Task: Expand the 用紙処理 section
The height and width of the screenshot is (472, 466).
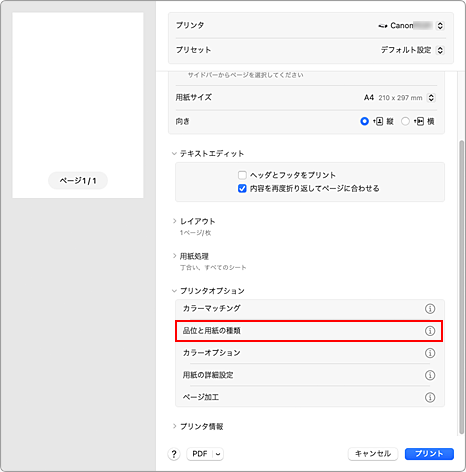Action: point(174,256)
